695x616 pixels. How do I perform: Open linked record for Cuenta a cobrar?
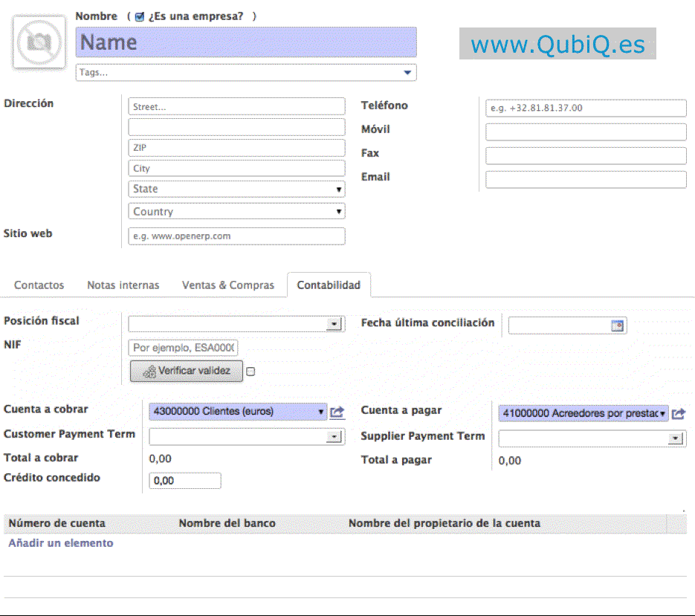[337, 412]
